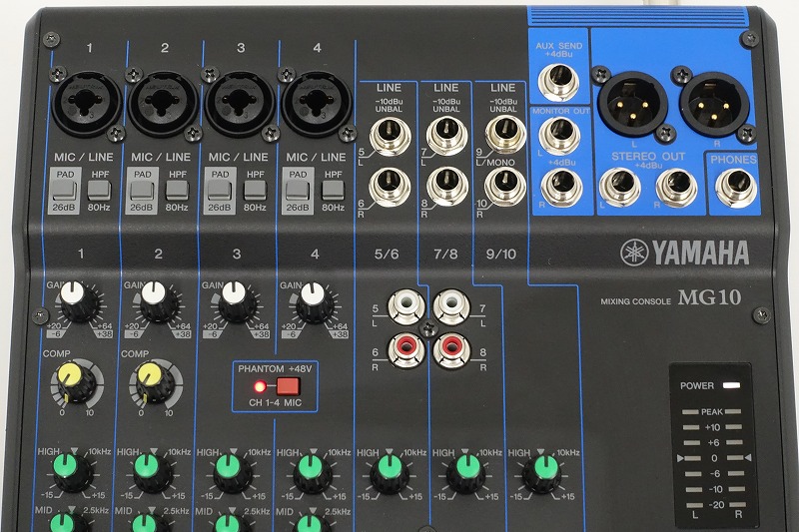Click the CH 1-4 MIC label

pos(276,402)
